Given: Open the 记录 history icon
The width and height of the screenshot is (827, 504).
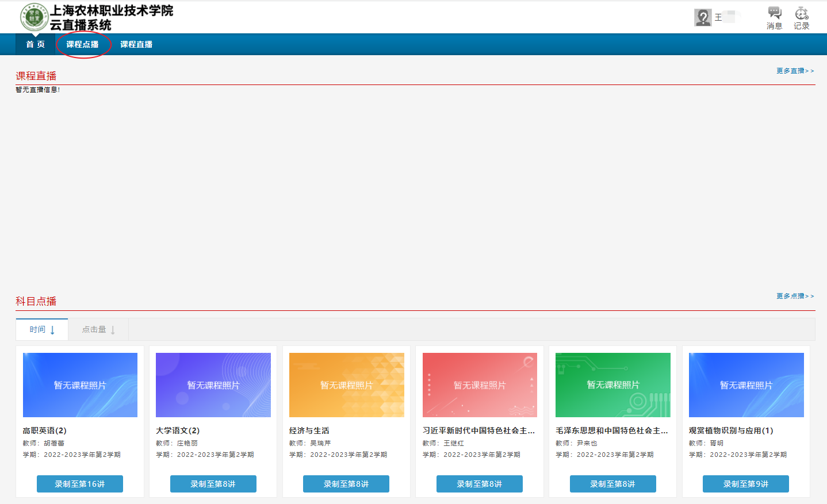Looking at the screenshot, I should click(x=801, y=17).
